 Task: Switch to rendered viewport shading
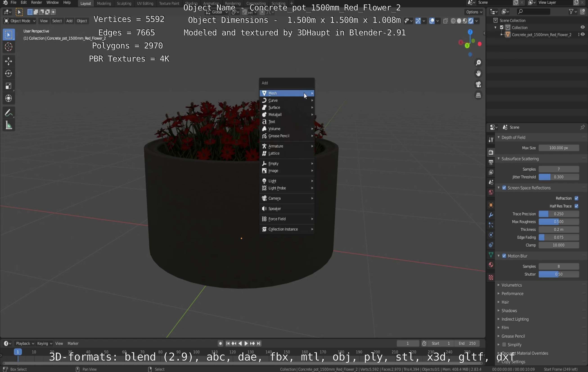click(x=471, y=21)
